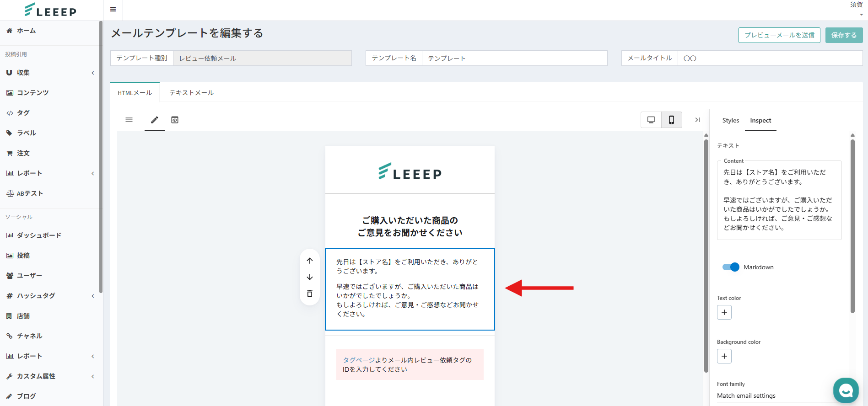Open the ホーム home page
The height and width of the screenshot is (406, 868).
[x=26, y=31]
